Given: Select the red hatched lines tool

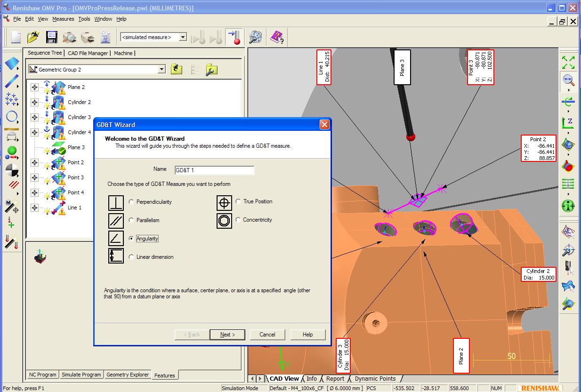Looking at the screenshot, I should [14, 185].
